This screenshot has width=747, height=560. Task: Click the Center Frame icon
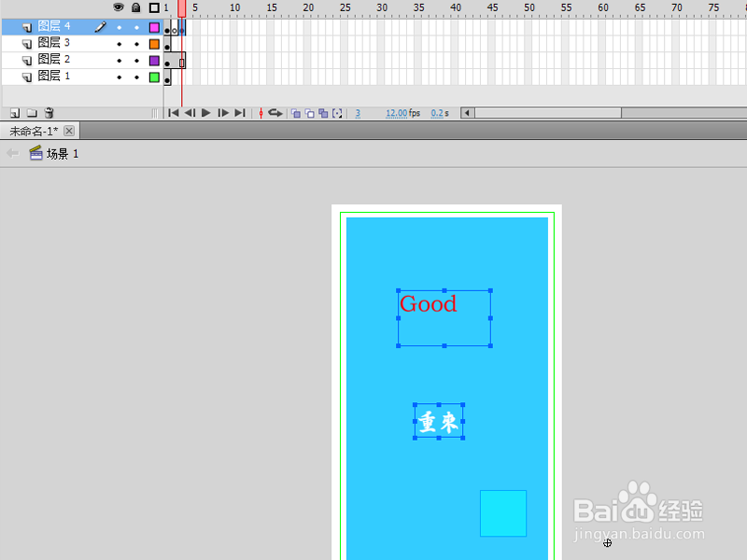click(261, 113)
